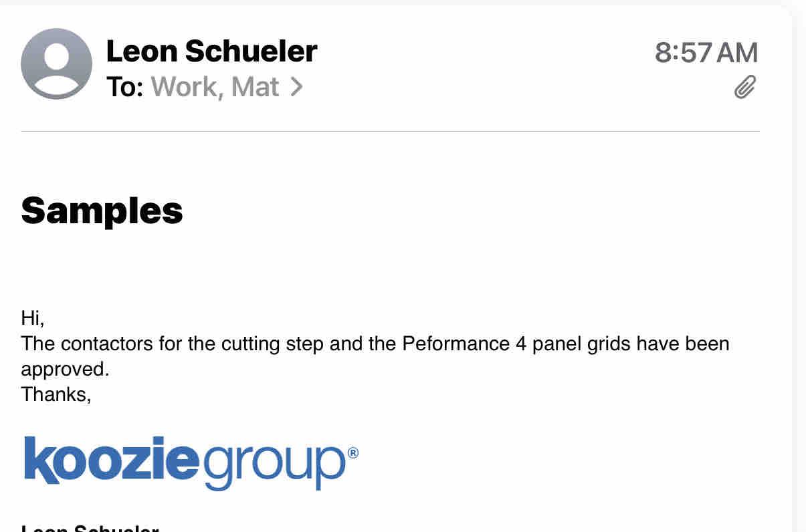Click the registered trademark symbol on logo
806x532 pixels.
[352, 453]
